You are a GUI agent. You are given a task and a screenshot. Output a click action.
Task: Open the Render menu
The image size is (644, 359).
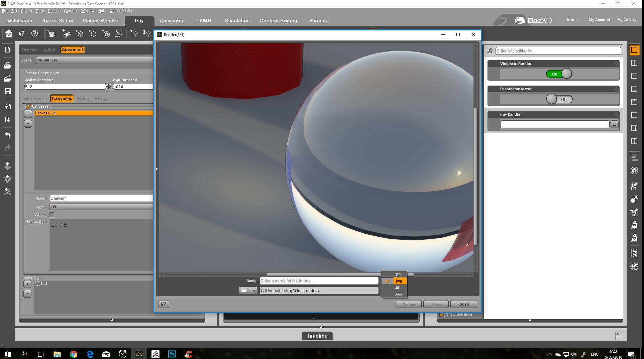[x=54, y=11]
